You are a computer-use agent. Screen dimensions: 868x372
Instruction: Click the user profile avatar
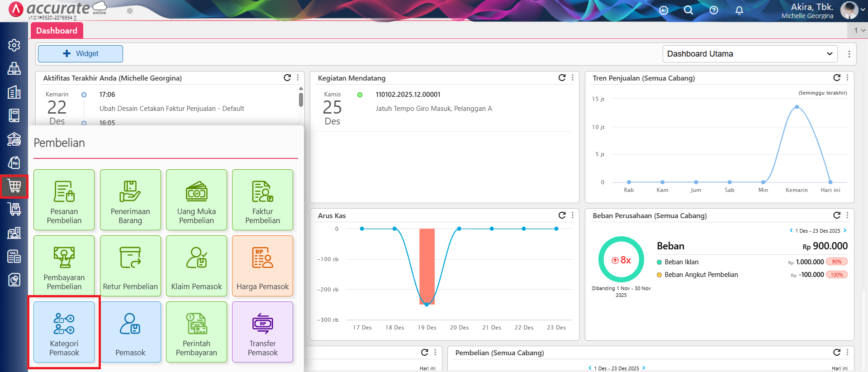pyautogui.click(x=849, y=10)
